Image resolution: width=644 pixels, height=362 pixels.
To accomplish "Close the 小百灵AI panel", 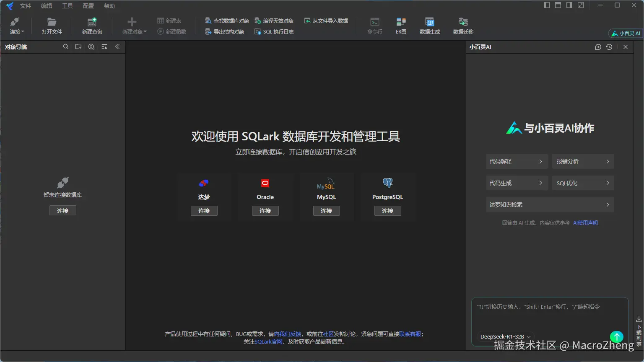I will [x=626, y=47].
